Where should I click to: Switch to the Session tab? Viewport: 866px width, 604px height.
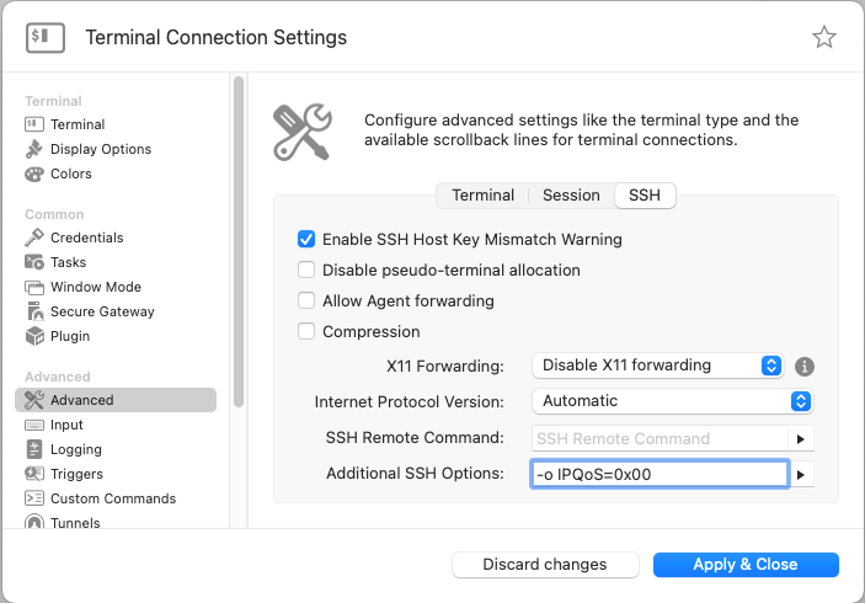click(x=571, y=195)
